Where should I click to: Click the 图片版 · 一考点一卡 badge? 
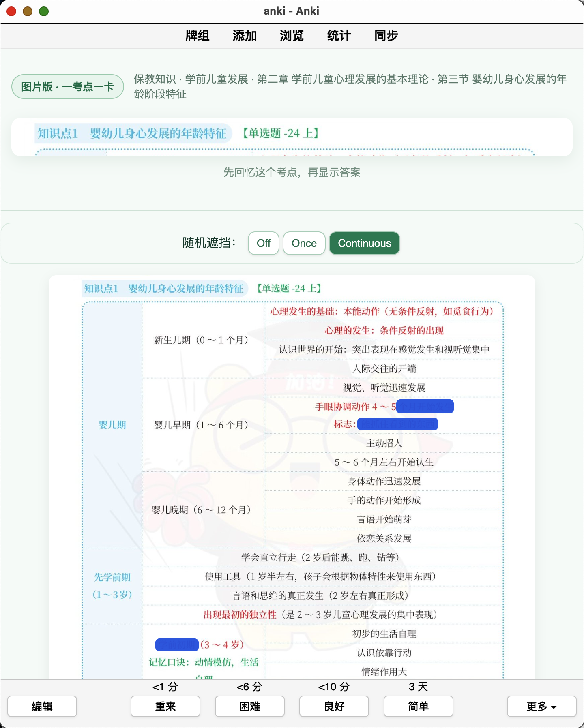[68, 86]
